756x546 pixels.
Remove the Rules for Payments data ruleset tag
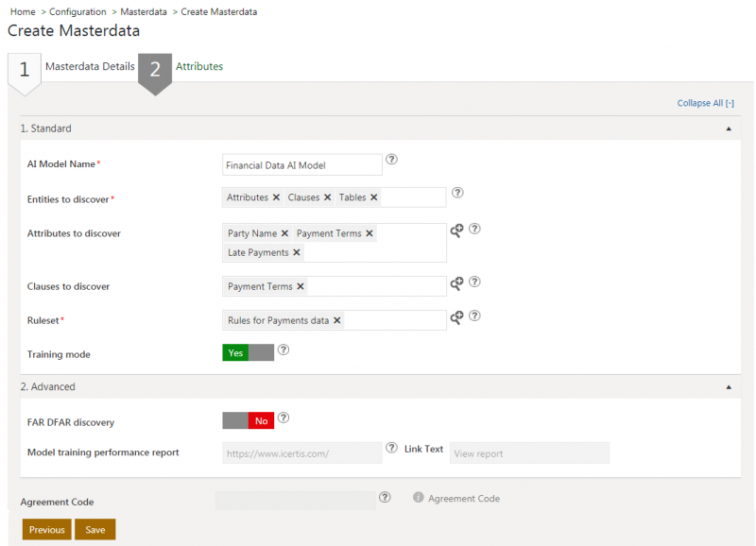coord(337,320)
